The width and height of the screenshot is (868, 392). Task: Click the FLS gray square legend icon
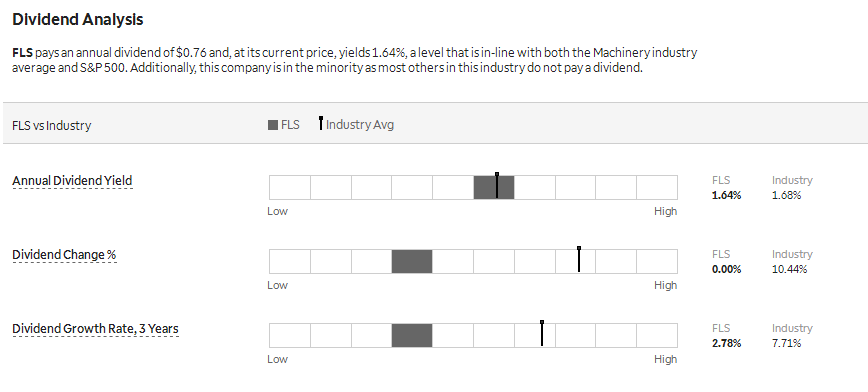[273, 125]
